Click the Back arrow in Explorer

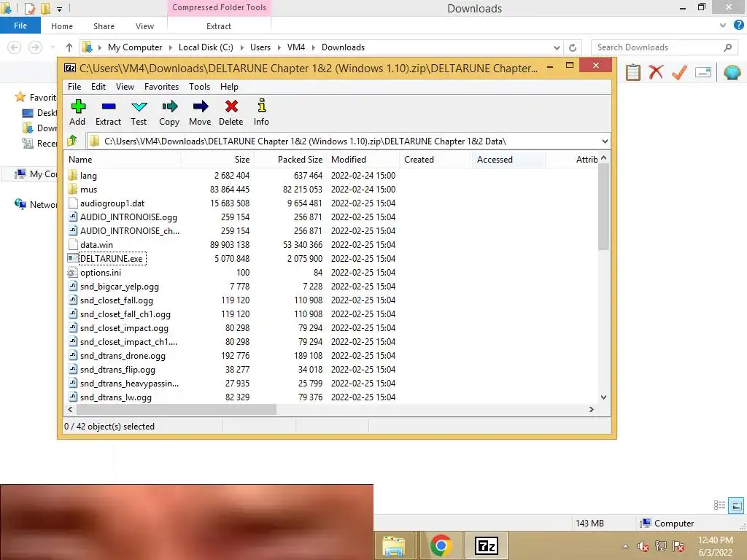(x=15, y=47)
